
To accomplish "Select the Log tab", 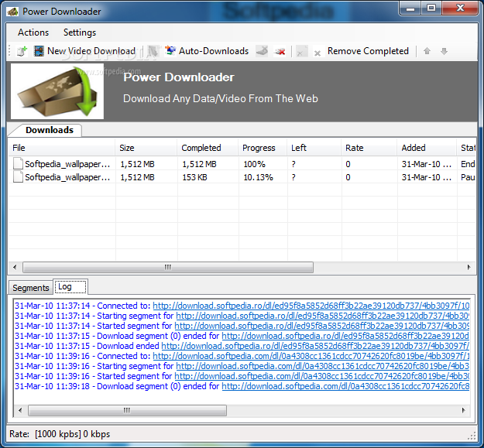I will click(x=70, y=287).
